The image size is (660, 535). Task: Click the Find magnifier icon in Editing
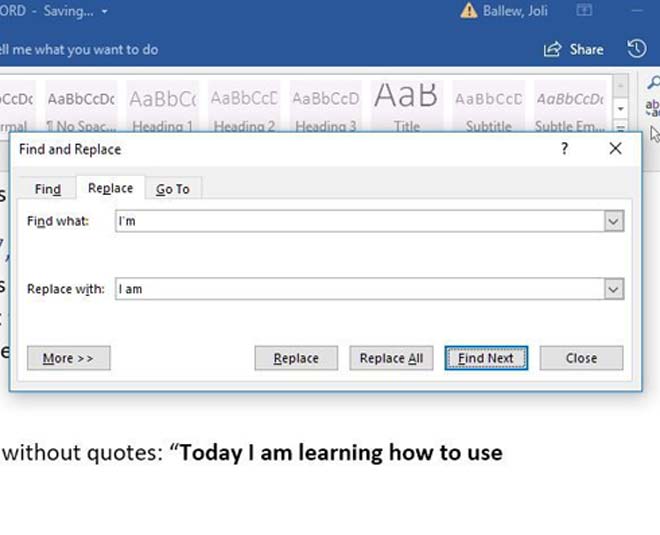pos(653,85)
